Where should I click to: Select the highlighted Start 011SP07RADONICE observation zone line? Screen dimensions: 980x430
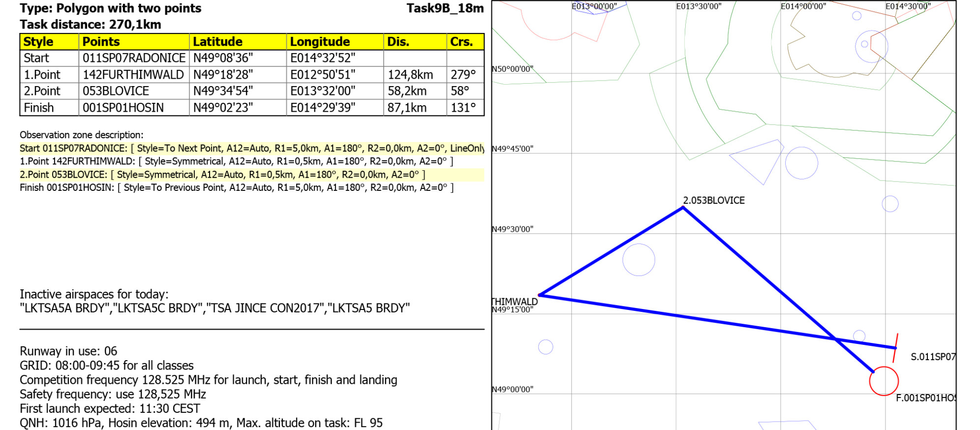(x=251, y=148)
